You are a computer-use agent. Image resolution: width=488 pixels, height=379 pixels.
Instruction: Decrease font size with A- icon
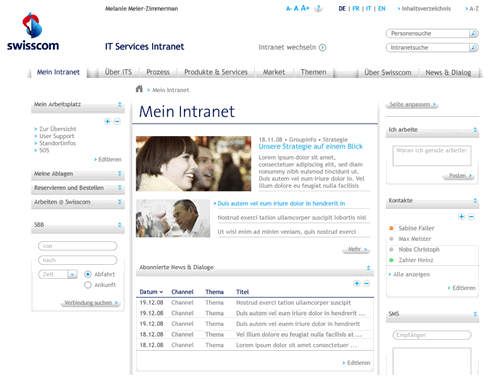288,9
